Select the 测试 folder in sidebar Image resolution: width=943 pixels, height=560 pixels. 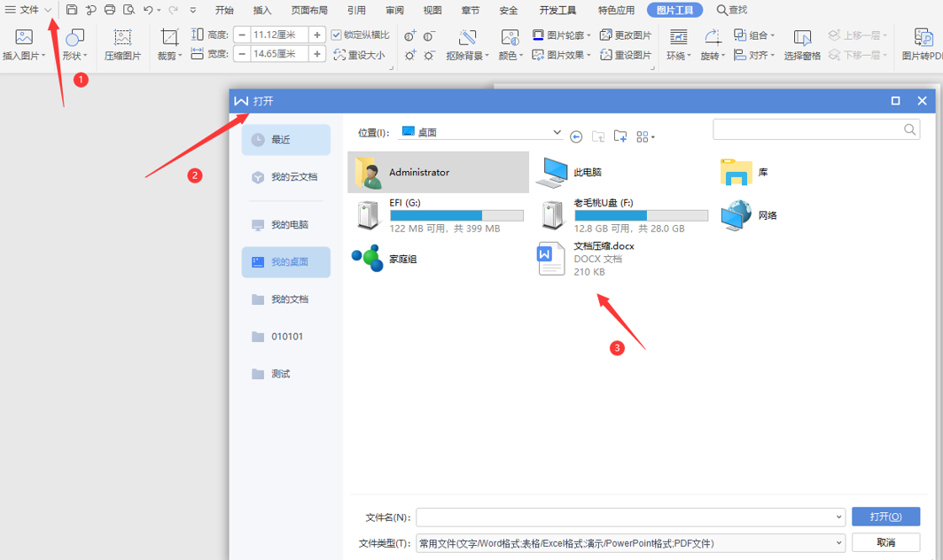286,374
